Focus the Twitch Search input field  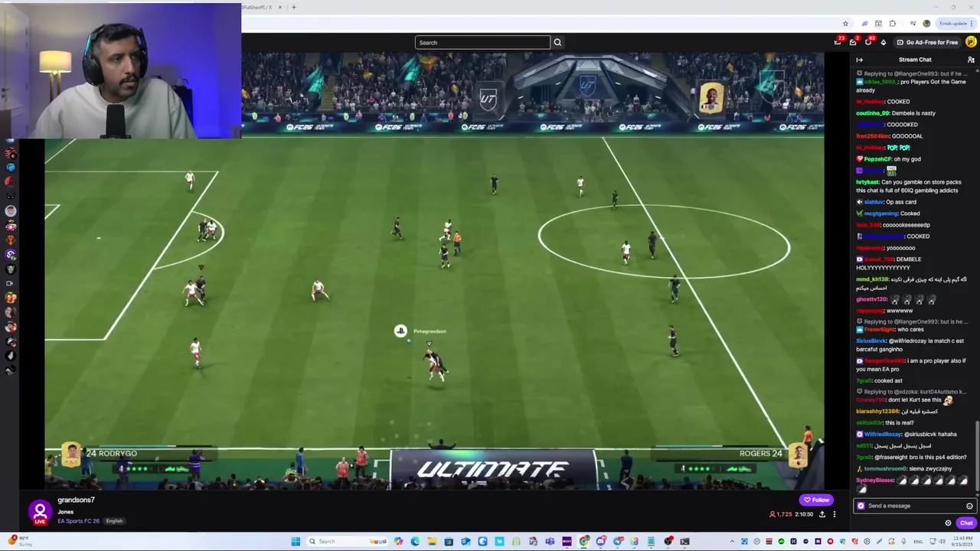482,42
